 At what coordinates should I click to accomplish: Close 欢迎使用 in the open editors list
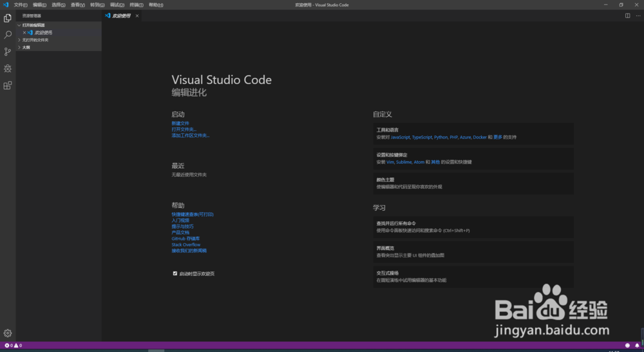click(24, 32)
